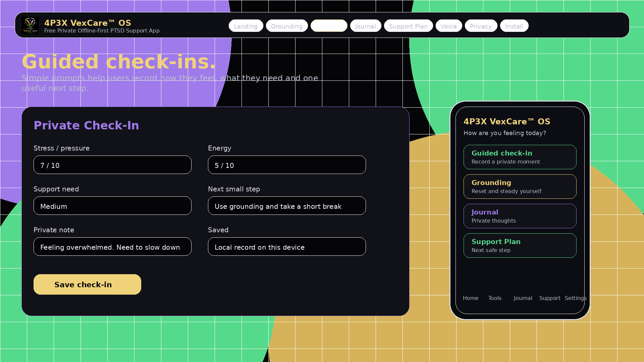Go to the Journal tab in the top navigation
This screenshot has width=644, height=362.
[366, 26]
